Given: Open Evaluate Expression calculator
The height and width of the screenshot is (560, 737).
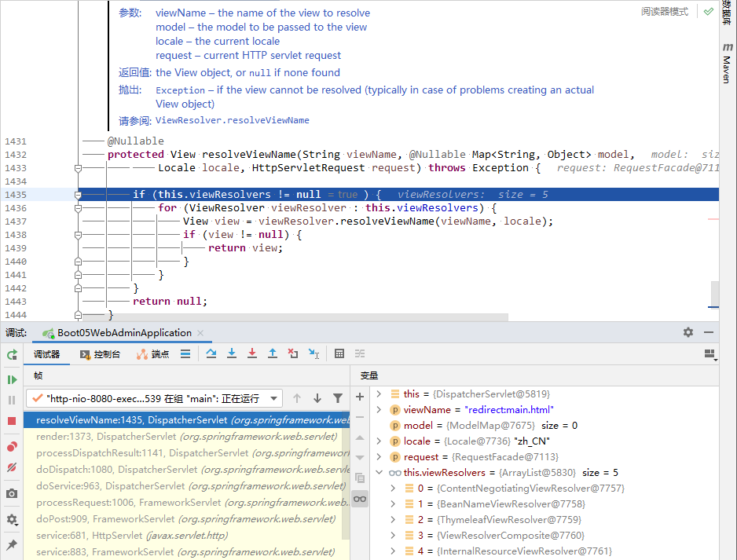Looking at the screenshot, I should (339, 353).
